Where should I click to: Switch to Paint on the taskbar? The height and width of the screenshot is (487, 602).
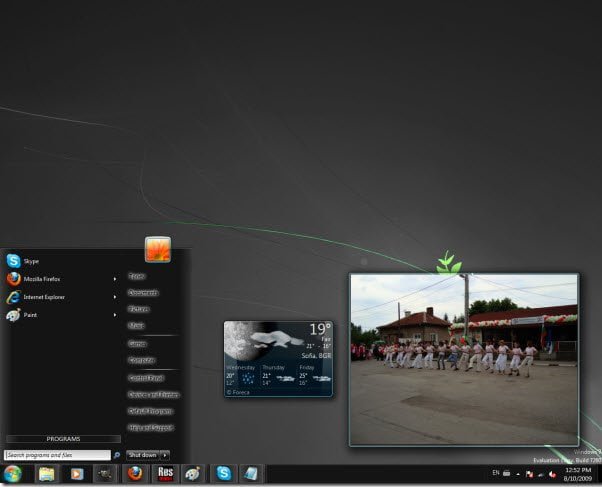pyautogui.click(x=193, y=474)
